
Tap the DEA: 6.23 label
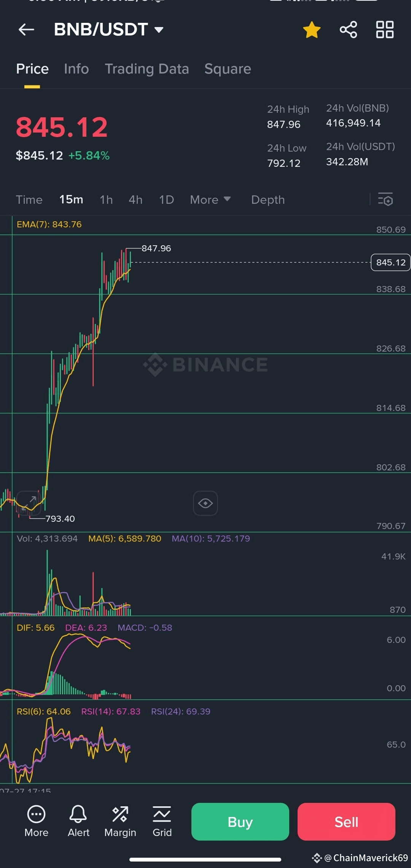pyautogui.click(x=86, y=628)
